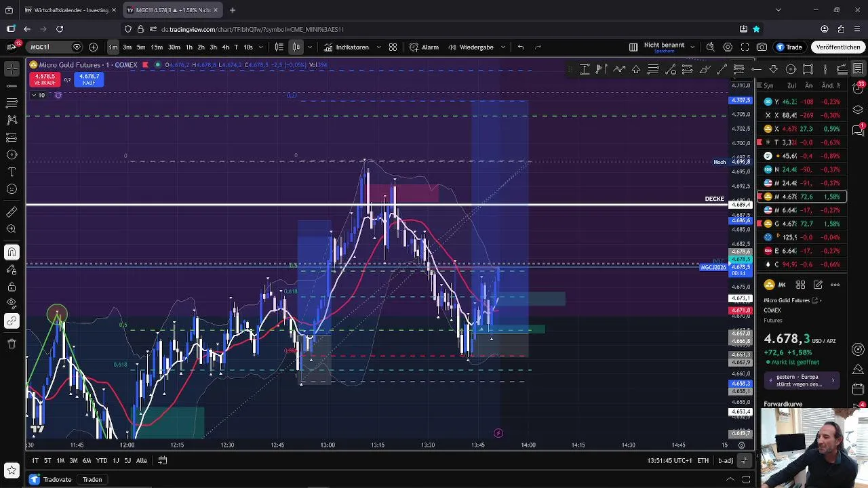Click the browser address bar URL
This screenshot has height=488, width=868.
coord(252,29)
